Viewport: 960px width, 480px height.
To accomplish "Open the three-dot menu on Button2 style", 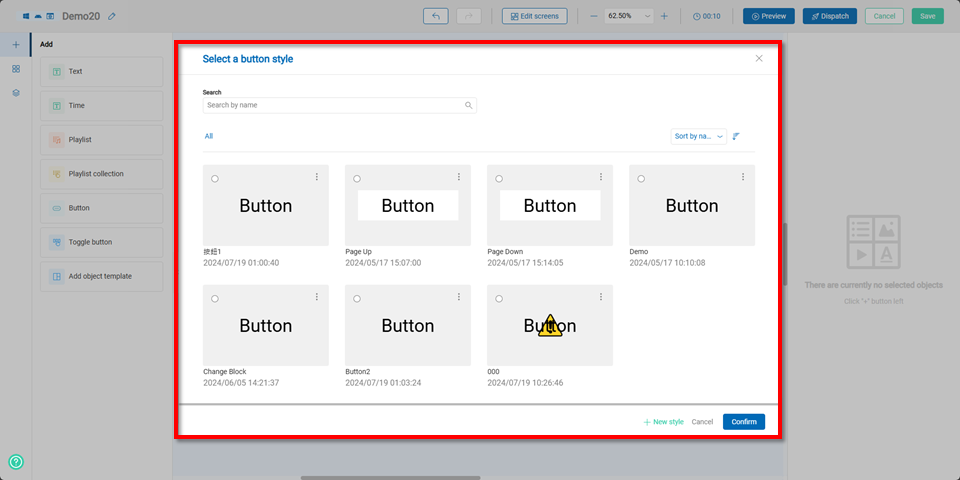I will point(459,297).
